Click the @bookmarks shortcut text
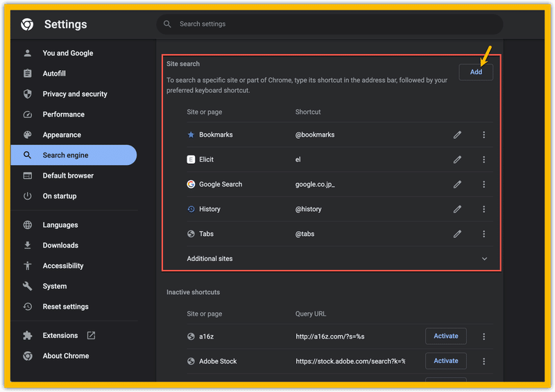 tap(315, 135)
